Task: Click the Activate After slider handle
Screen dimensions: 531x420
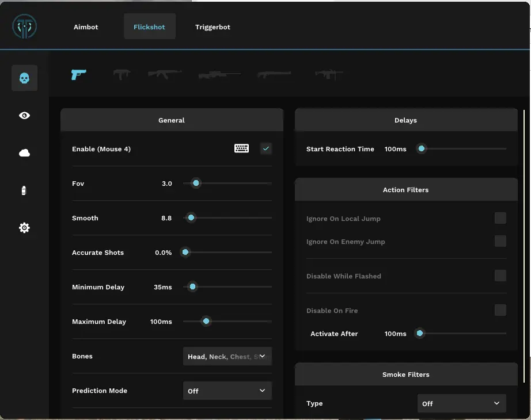Action: [x=420, y=333]
